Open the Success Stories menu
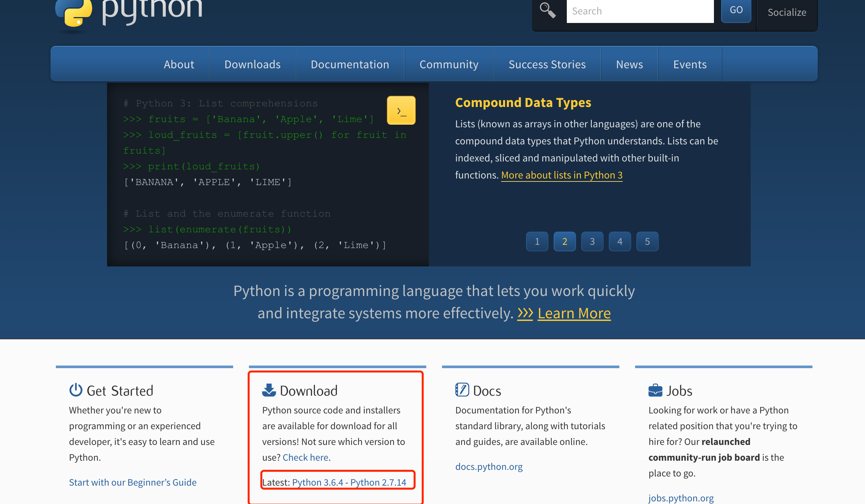Image resolution: width=865 pixels, height=504 pixels. (x=547, y=64)
